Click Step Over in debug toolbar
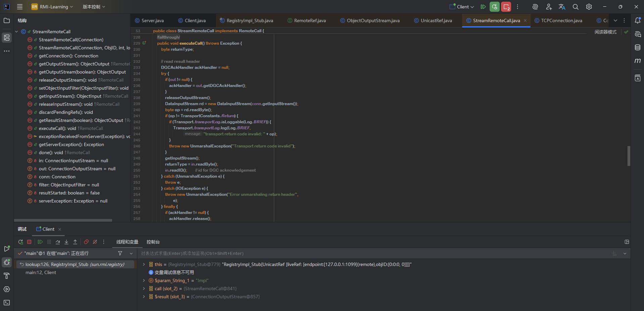Image resolution: width=644 pixels, height=311 pixels. coord(58,242)
